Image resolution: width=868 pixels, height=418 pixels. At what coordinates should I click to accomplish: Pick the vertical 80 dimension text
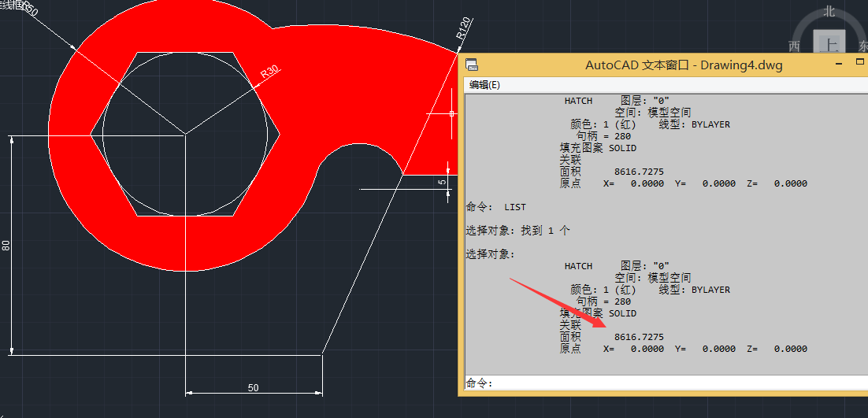point(6,246)
